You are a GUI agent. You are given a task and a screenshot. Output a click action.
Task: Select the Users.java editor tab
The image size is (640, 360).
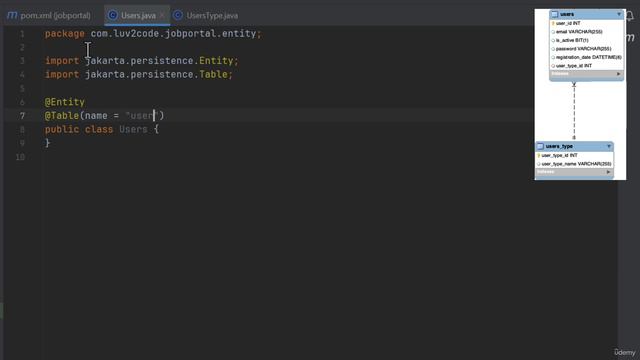point(138,16)
